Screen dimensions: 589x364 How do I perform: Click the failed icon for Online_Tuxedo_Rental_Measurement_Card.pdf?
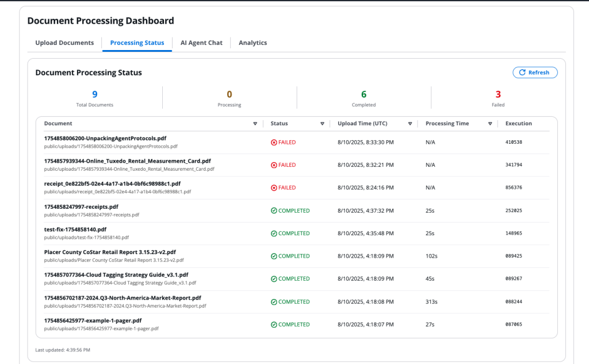click(274, 165)
